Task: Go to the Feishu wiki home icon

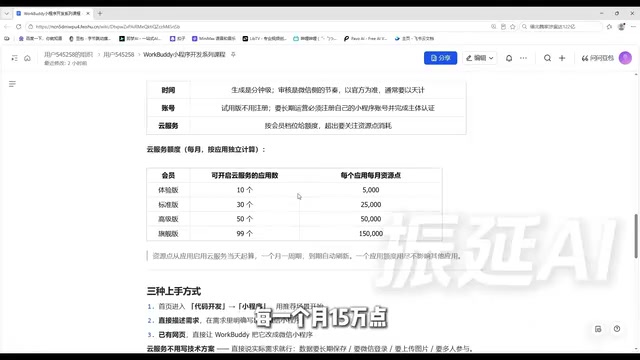Action: pos(27,58)
